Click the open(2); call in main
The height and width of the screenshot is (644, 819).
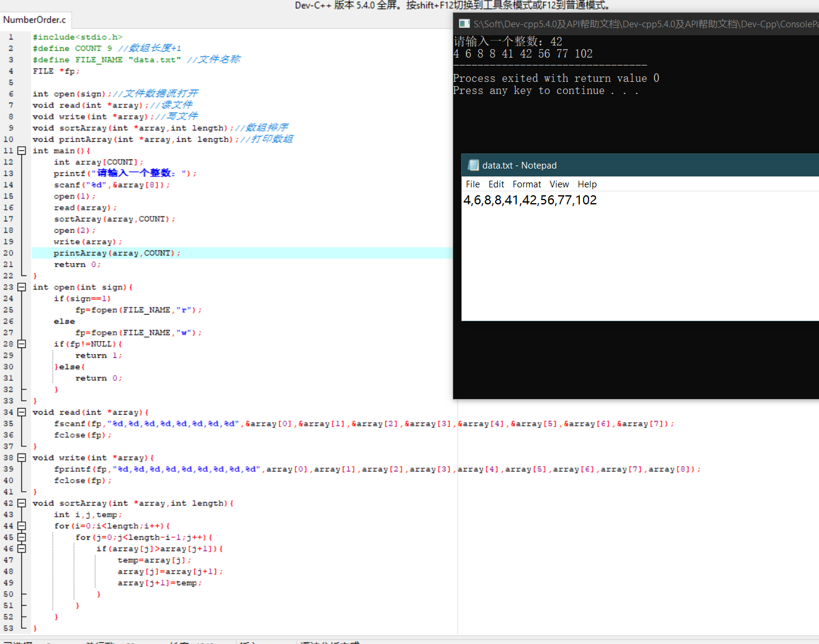(x=75, y=230)
